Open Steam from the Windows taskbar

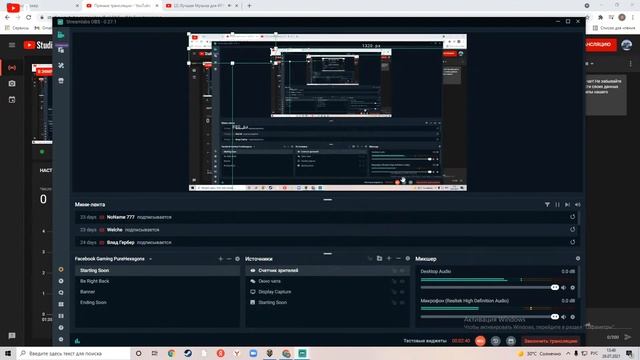188,353
